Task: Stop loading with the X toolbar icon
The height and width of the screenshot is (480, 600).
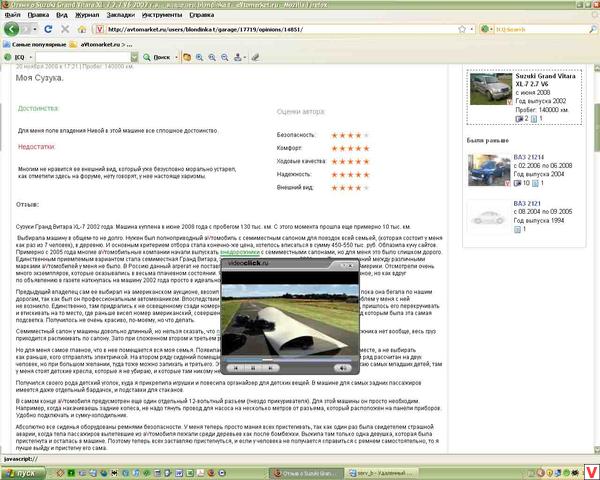Action: [x=65, y=29]
